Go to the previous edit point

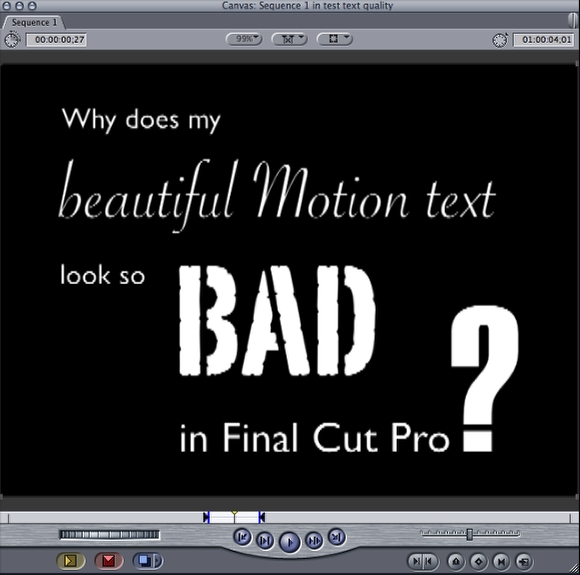pos(242,537)
